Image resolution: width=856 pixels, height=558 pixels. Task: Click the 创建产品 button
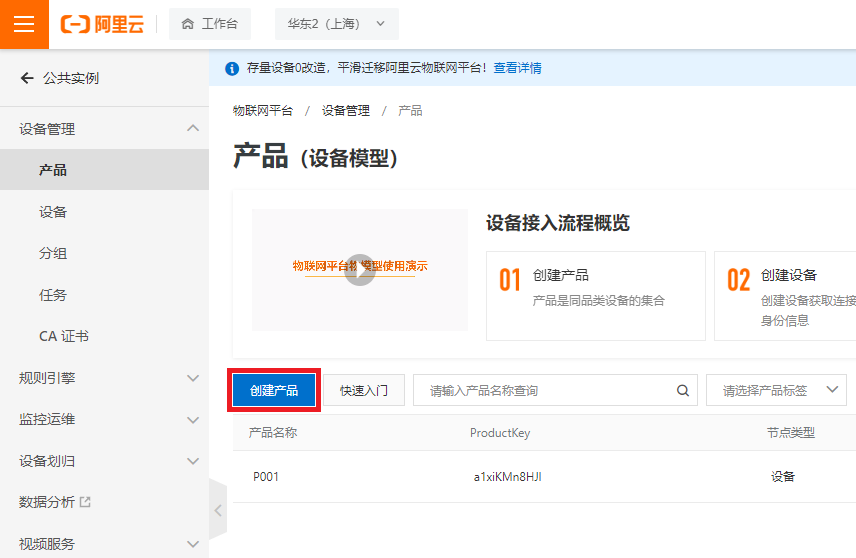tap(274, 390)
